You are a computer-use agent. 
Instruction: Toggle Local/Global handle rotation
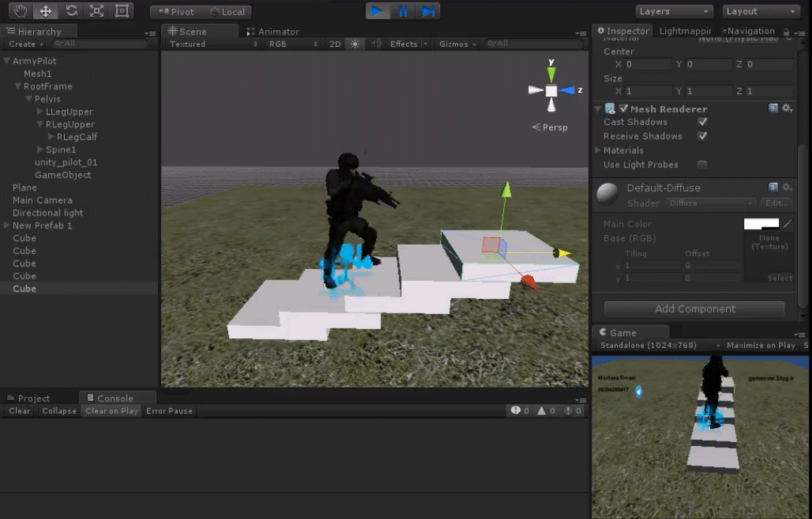tap(227, 12)
